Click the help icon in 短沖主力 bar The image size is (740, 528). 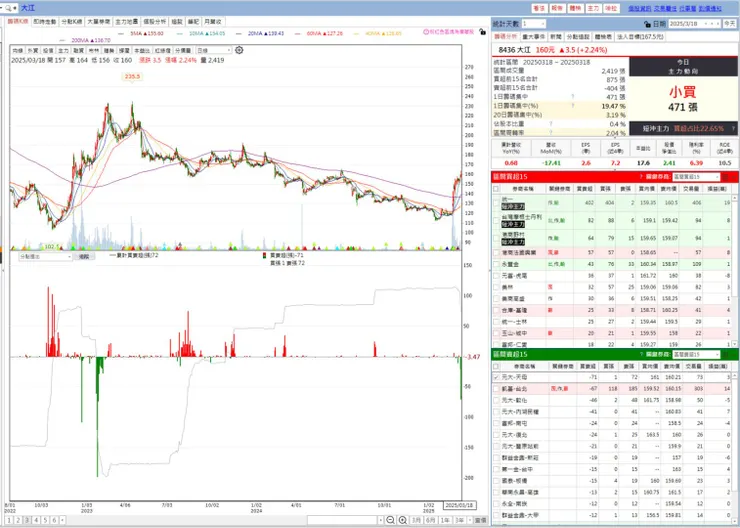tap(733, 128)
